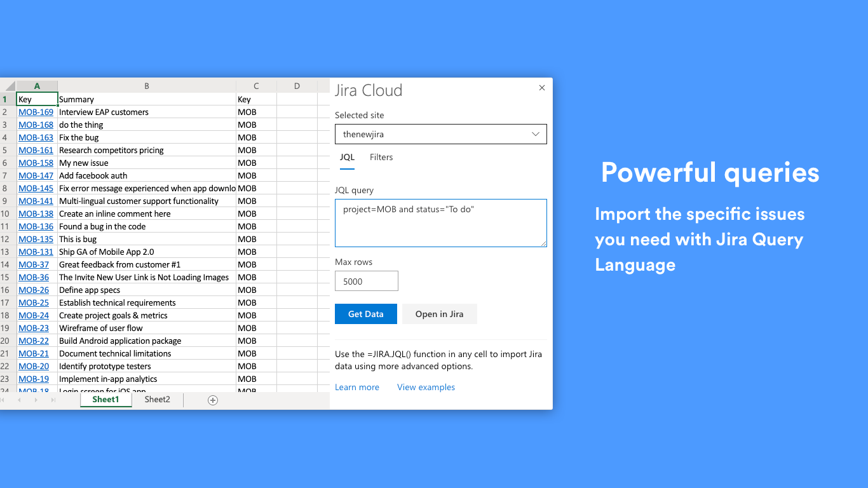Open the MOB-145 issue link
The width and height of the screenshot is (868, 488).
tap(36, 188)
